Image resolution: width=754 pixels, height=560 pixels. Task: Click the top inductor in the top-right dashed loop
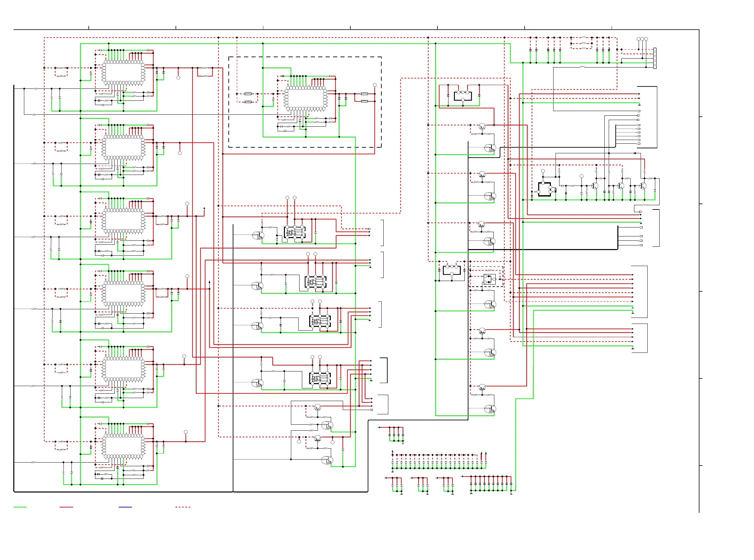point(583,37)
